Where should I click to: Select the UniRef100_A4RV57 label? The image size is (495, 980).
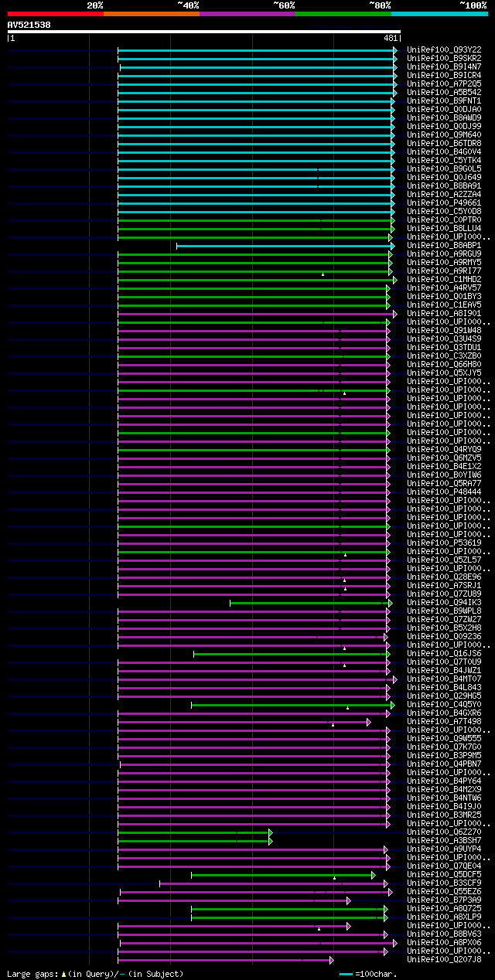[x=444, y=288]
